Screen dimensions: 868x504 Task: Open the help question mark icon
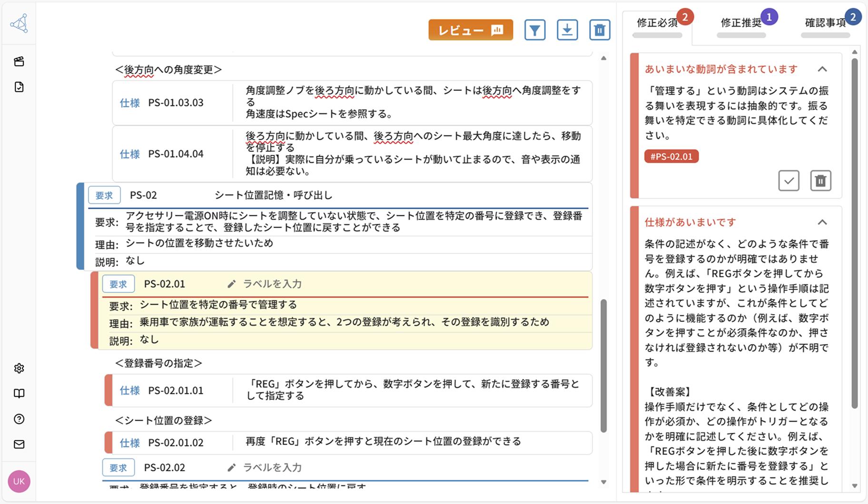[19, 419]
